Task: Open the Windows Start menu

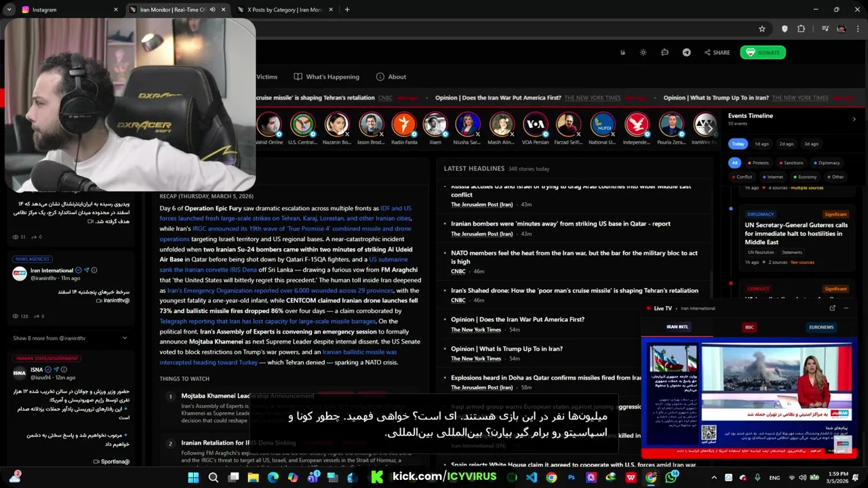Action: [x=193, y=478]
